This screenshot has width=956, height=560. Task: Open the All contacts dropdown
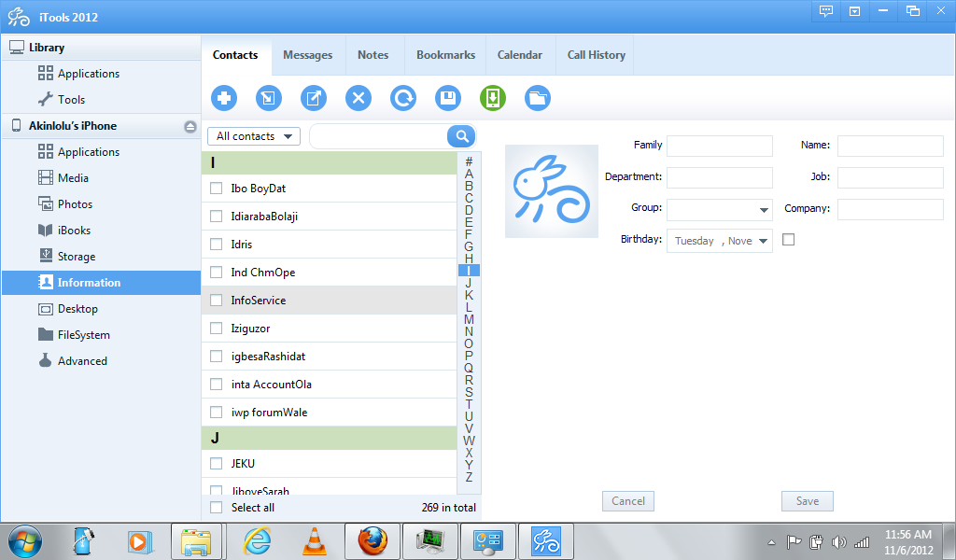(254, 136)
